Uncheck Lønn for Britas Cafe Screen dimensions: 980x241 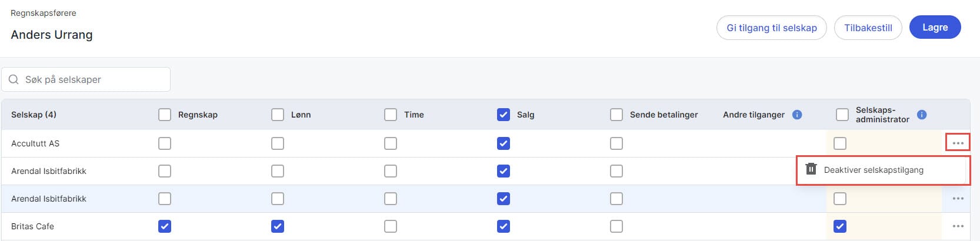[278, 226]
